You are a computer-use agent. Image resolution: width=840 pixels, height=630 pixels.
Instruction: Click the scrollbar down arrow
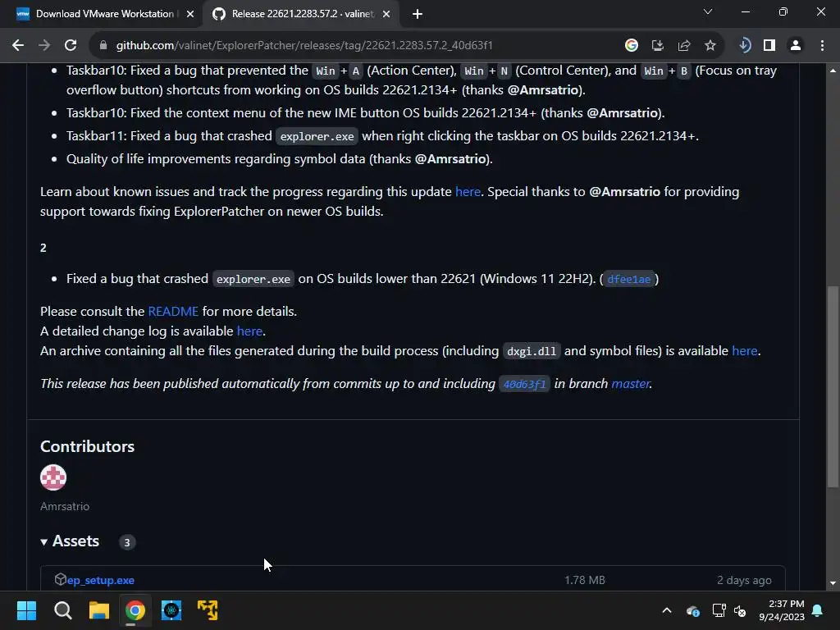[833, 583]
